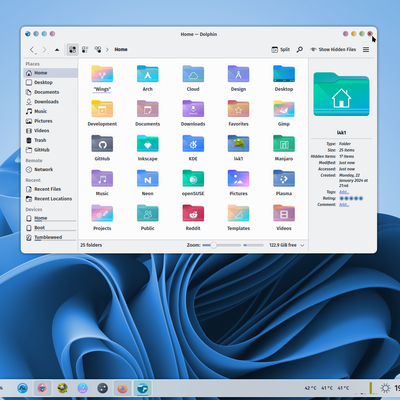Select Home under Places
Screen dimensions: 400x400
51,73
